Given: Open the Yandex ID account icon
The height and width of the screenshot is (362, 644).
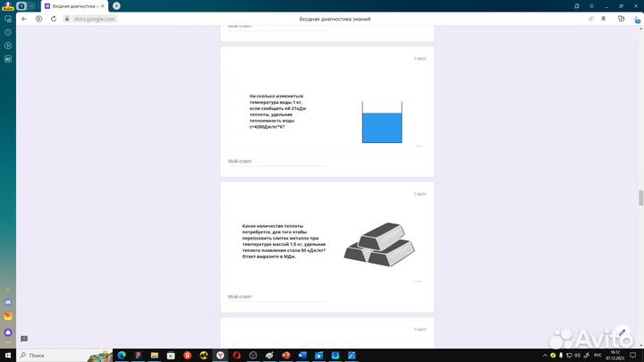Looking at the screenshot, I should tap(38, 19).
